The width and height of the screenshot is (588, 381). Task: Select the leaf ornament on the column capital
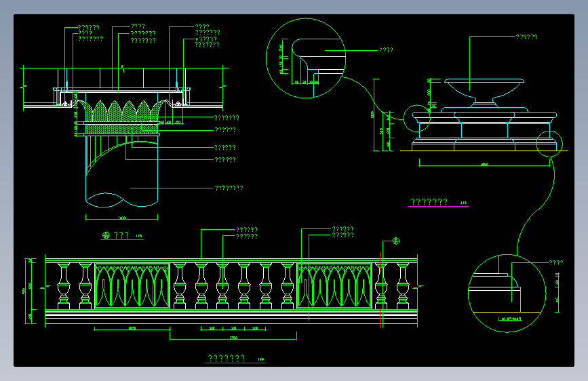pyautogui.click(x=122, y=111)
